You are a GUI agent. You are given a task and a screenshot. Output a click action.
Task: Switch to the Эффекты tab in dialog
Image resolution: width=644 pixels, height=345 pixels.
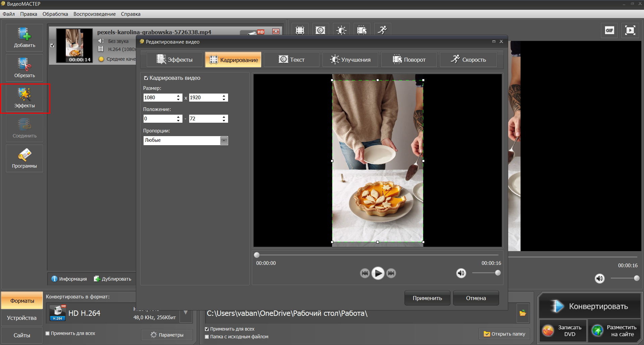tap(175, 60)
